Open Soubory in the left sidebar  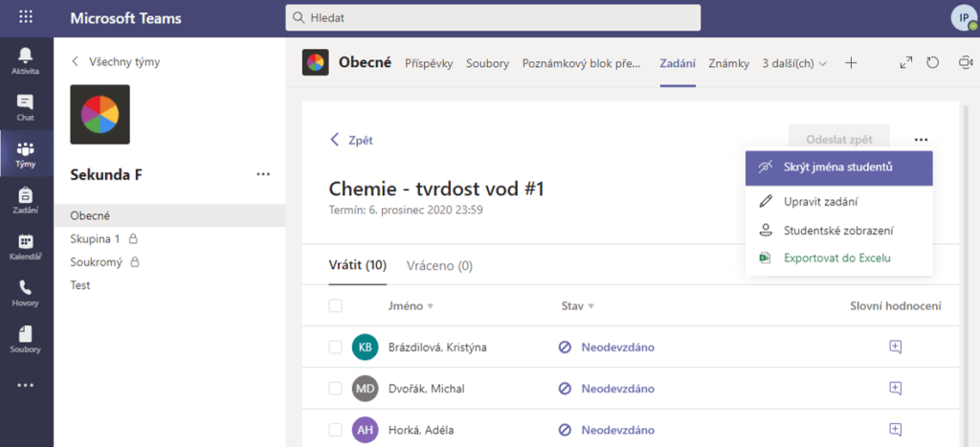pyautogui.click(x=26, y=339)
